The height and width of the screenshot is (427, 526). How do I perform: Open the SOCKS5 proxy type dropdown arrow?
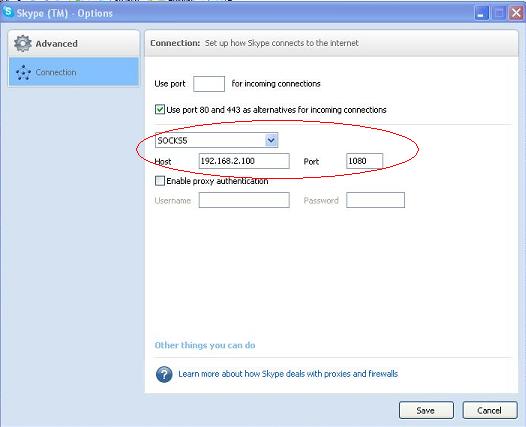[271, 140]
